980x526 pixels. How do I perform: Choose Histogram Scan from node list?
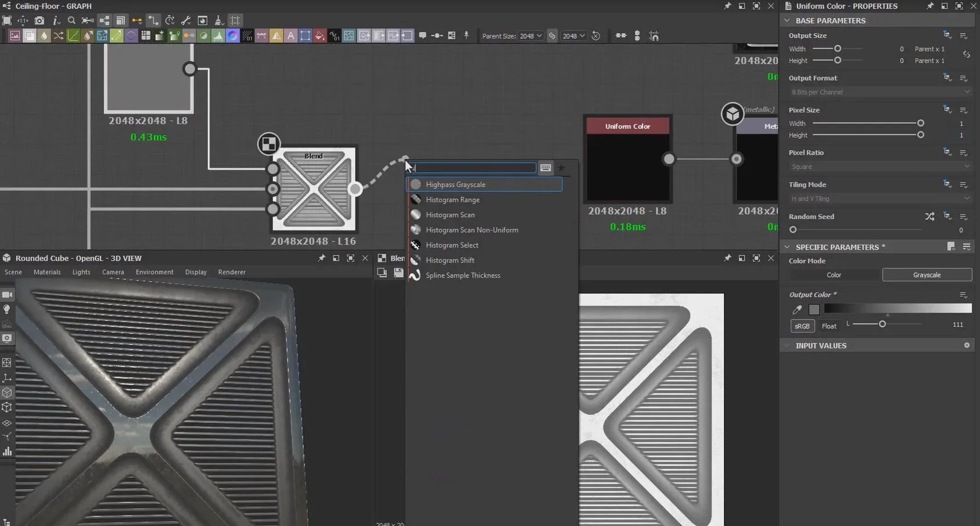(450, 215)
